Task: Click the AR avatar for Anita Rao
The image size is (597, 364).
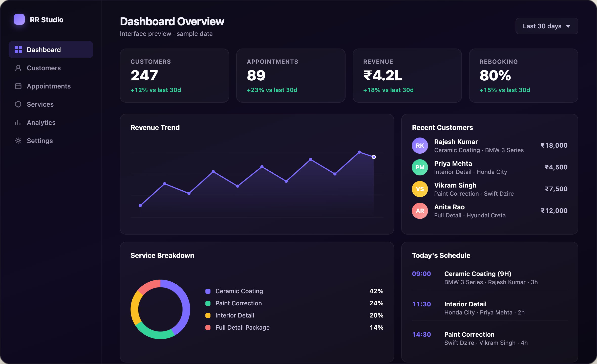Action: coord(420,211)
